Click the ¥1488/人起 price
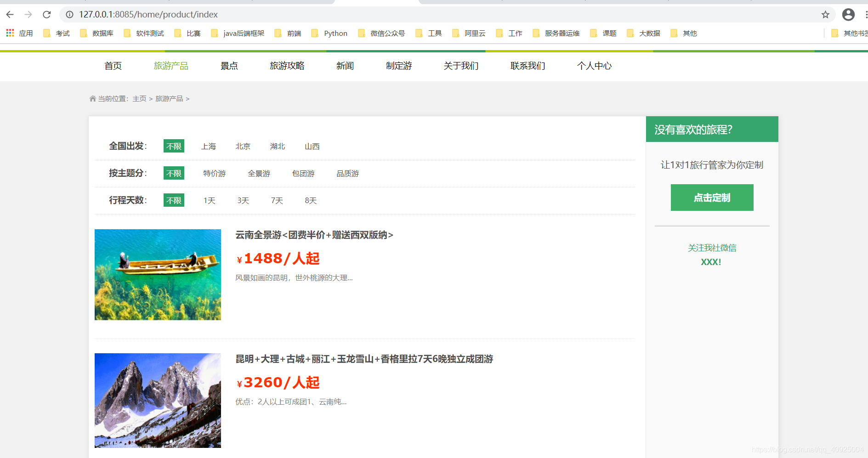Viewport: 868px width, 458px height. click(278, 259)
